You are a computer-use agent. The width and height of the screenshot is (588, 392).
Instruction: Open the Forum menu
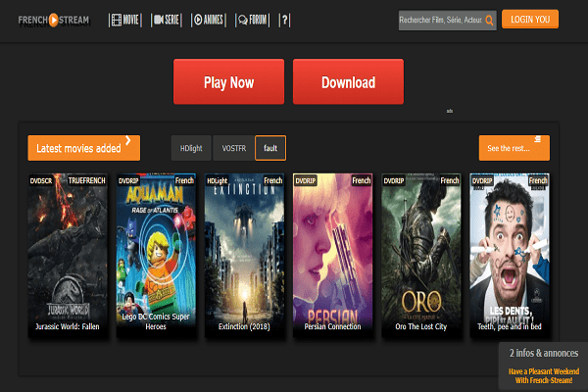[253, 20]
